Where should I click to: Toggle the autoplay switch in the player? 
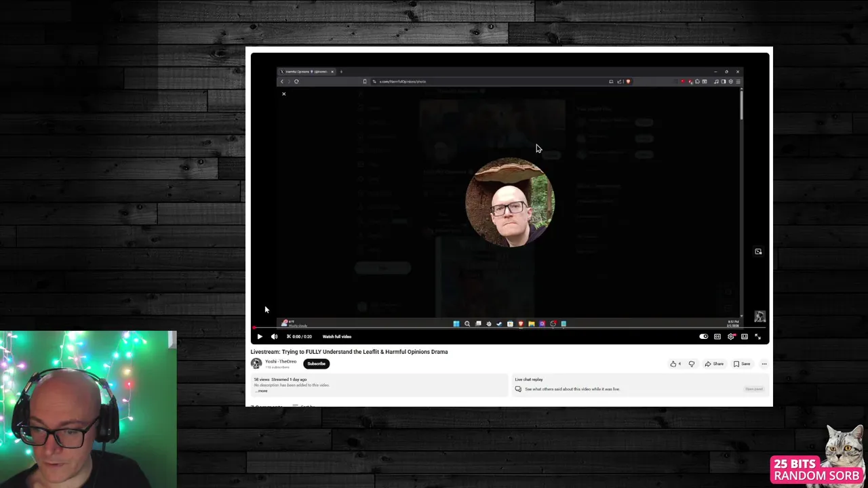pos(703,336)
